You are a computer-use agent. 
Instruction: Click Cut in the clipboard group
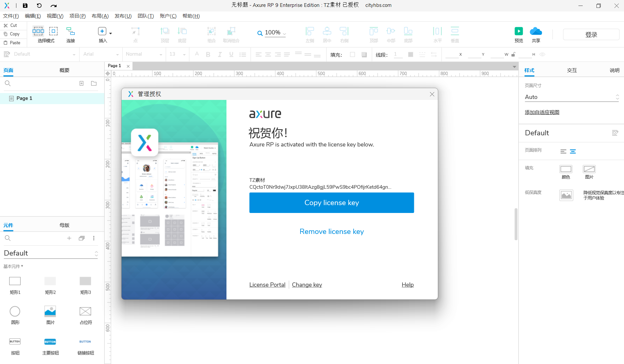pyautogui.click(x=10, y=25)
